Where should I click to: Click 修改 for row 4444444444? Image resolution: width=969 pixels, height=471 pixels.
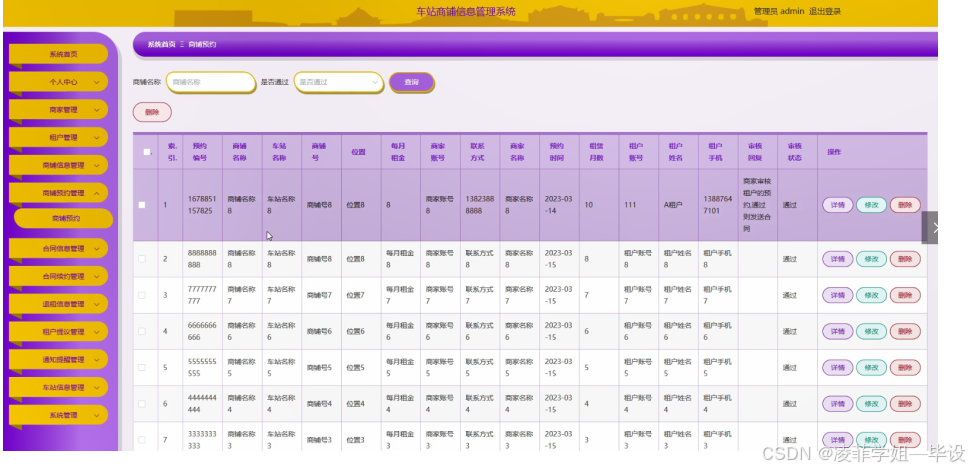point(871,404)
